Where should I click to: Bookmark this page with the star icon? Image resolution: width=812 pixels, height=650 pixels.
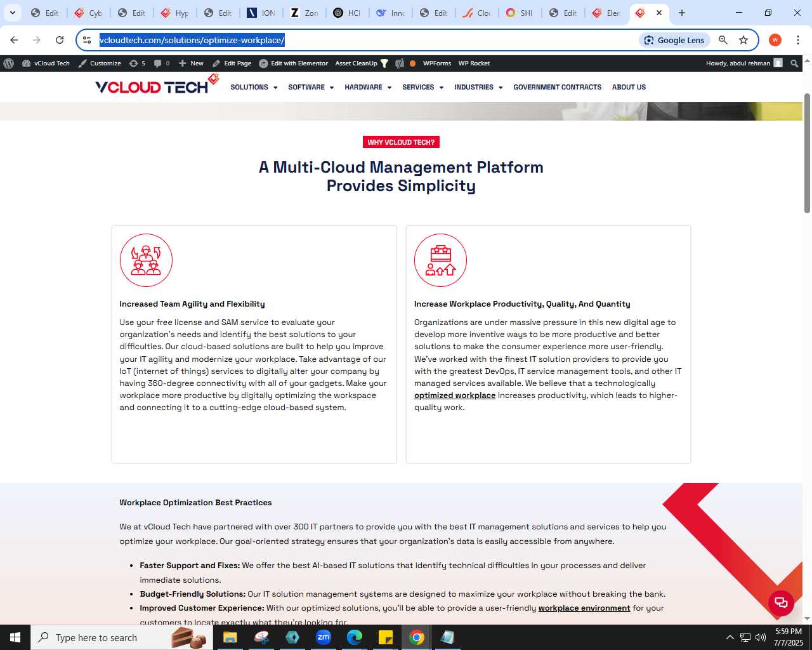743,40
